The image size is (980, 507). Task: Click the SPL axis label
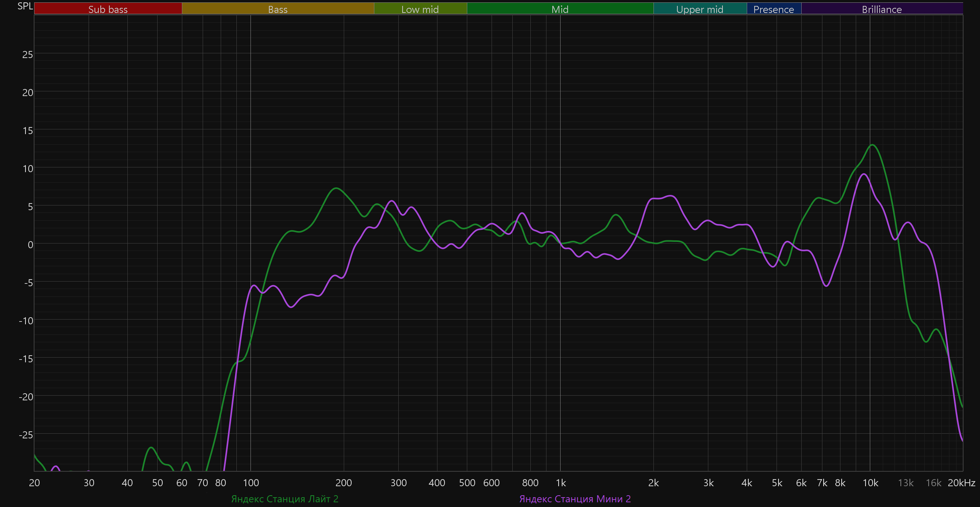pos(25,6)
